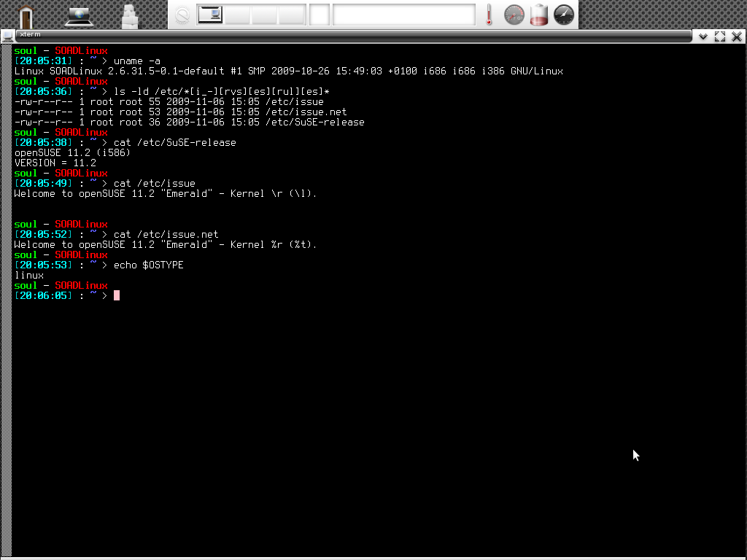Close the xterm window
The width and height of the screenshot is (747, 560).
tap(737, 36)
